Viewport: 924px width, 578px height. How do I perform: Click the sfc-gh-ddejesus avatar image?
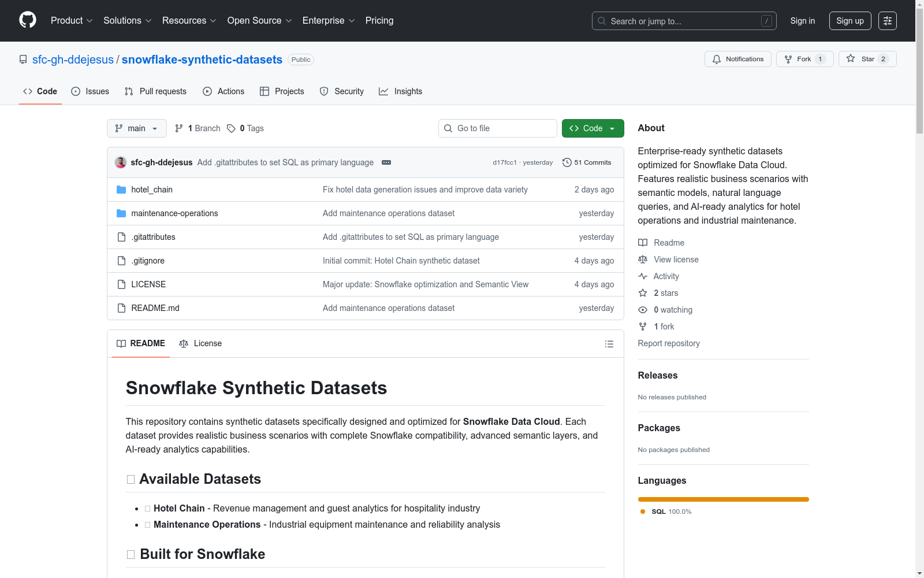[121, 162]
